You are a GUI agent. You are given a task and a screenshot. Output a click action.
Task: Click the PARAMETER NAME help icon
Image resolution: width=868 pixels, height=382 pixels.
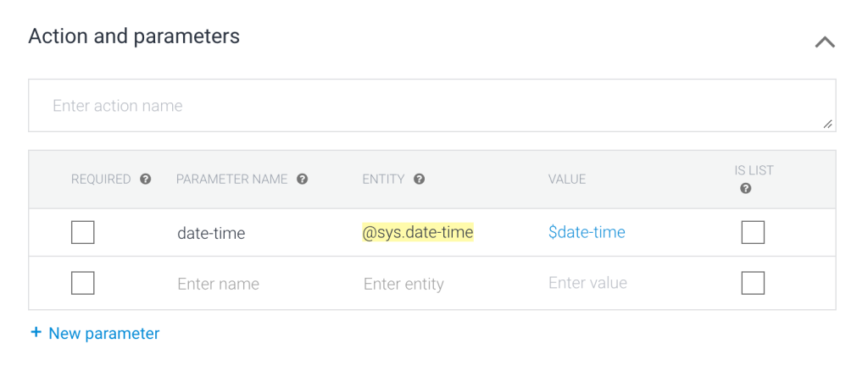[x=303, y=180]
